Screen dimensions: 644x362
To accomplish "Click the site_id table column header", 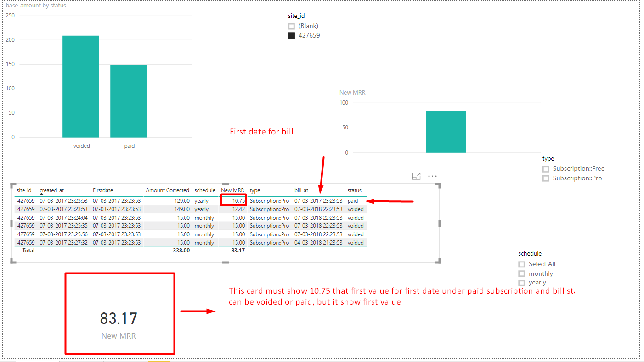I will pyautogui.click(x=24, y=190).
